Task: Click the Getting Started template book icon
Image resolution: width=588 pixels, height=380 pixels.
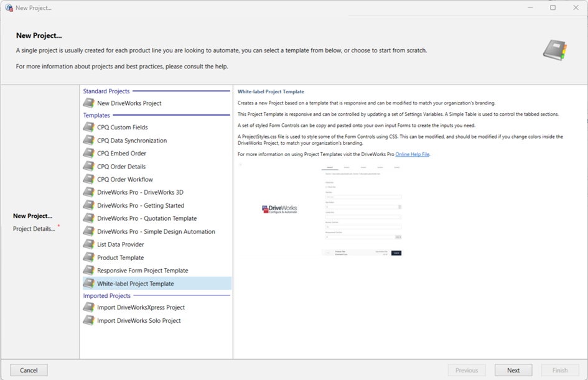Action: [x=89, y=205]
